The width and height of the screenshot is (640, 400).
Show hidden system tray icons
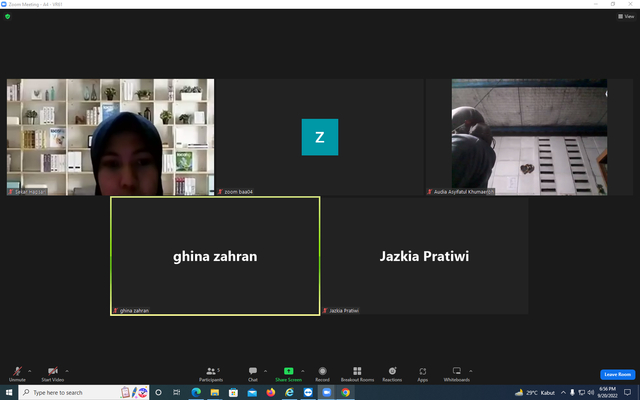point(563,393)
